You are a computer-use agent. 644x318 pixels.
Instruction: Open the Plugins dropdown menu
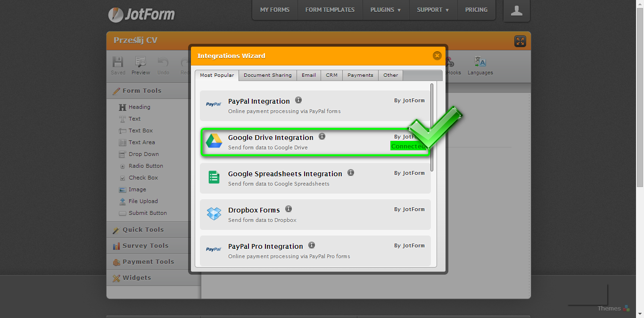386,10
